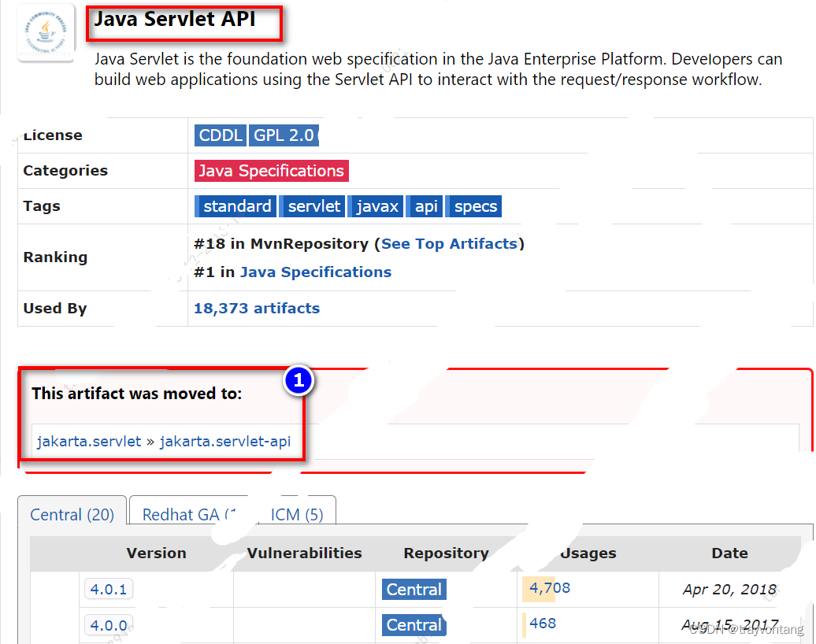Open the 4,708 usages link

550,588
